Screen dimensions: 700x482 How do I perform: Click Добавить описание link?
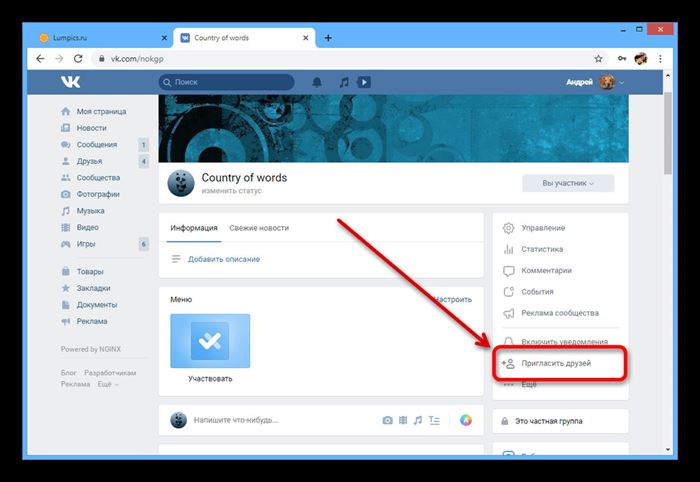click(224, 259)
